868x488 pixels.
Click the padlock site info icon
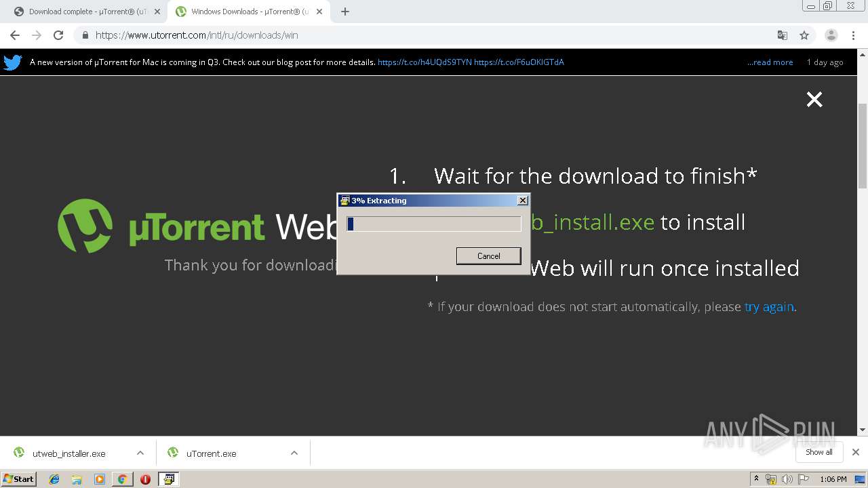[x=85, y=35]
